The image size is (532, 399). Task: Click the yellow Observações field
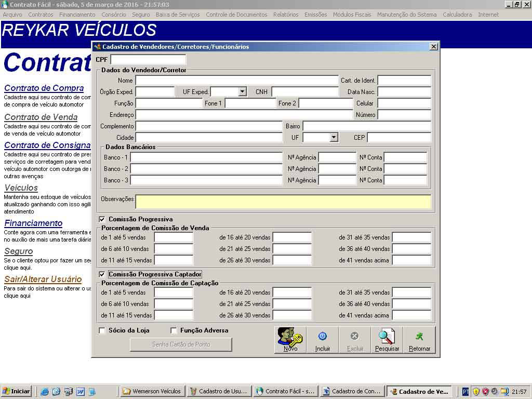[x=283, y=202]
